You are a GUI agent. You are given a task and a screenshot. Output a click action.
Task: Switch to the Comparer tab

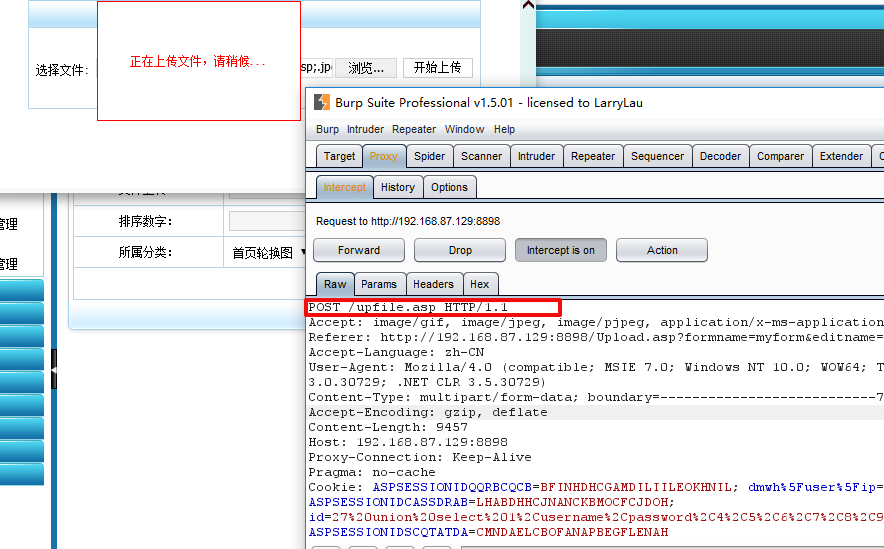coord(780,156)
